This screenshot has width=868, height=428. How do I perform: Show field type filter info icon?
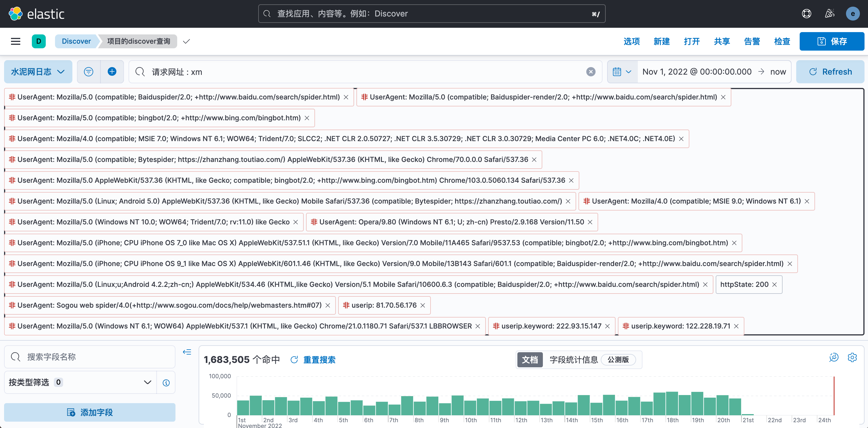click(166, 382)
